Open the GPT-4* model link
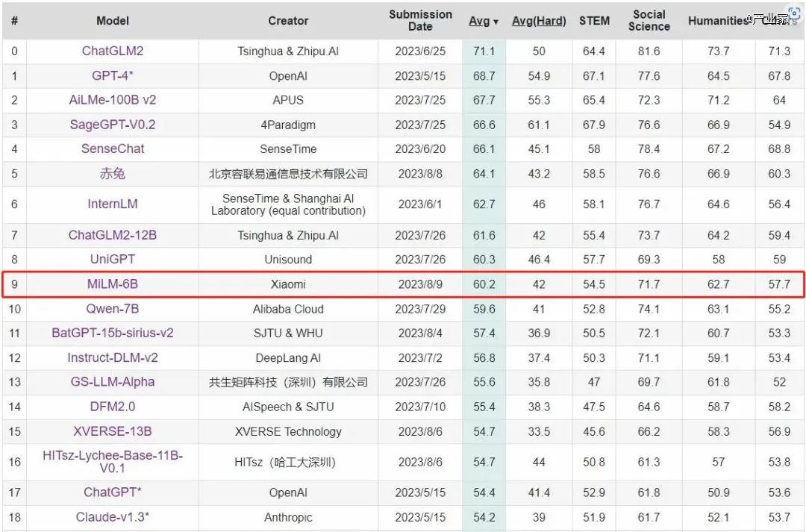The width and height of the screenshot is (806, 532). [x=113, y=75]
